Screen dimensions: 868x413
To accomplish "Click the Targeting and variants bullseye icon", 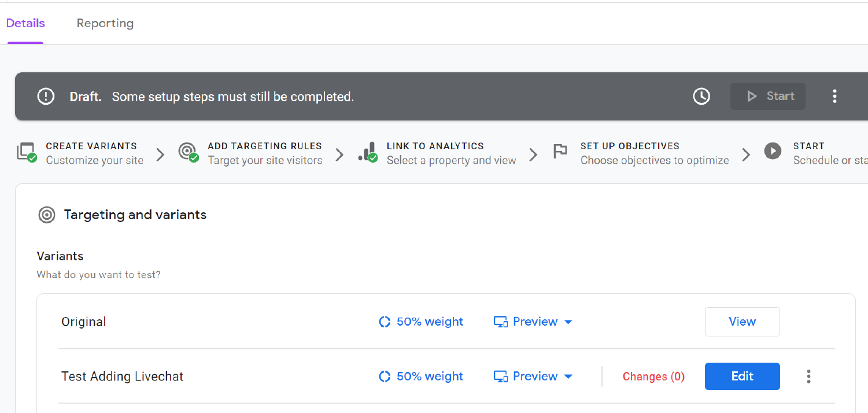I will tap(46, 215).
